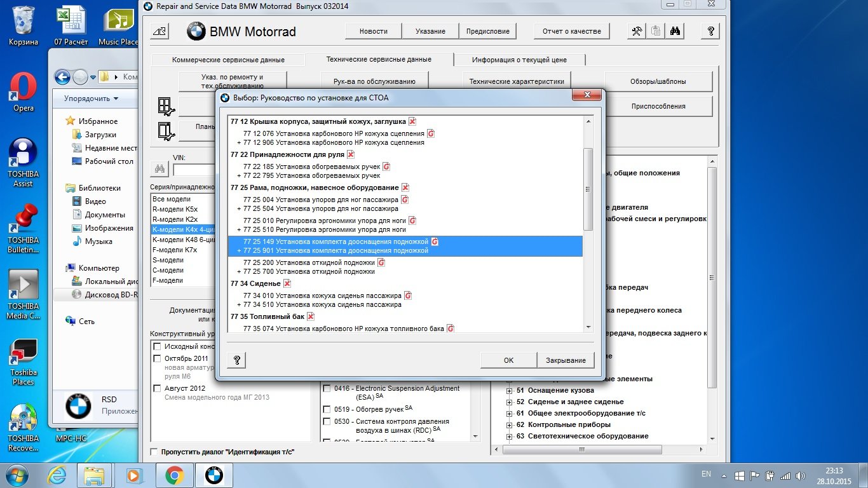
Task: Enable the 0519 Обогрев ручек option
Action: (x=327, y=409)
